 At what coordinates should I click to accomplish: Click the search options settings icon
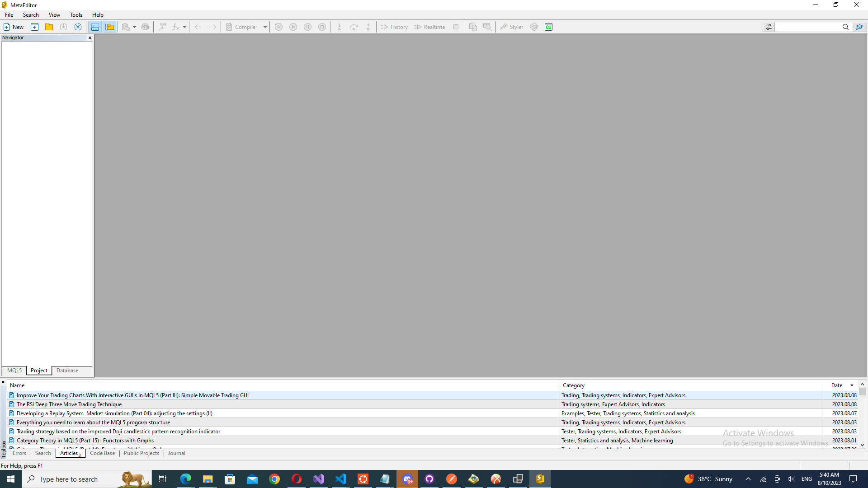pos(769,27)
